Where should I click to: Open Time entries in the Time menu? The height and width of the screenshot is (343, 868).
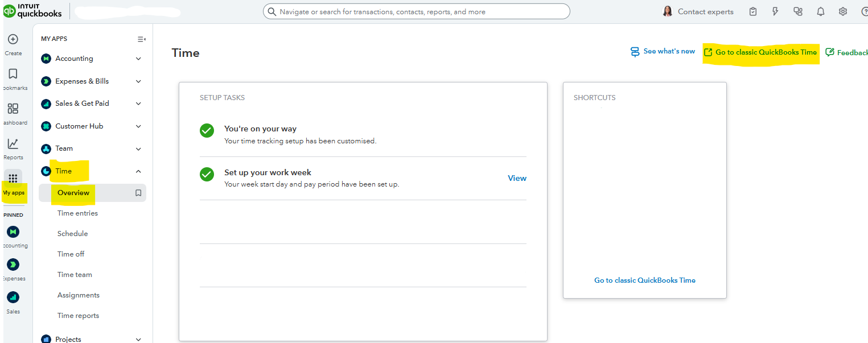pos(77,213)
